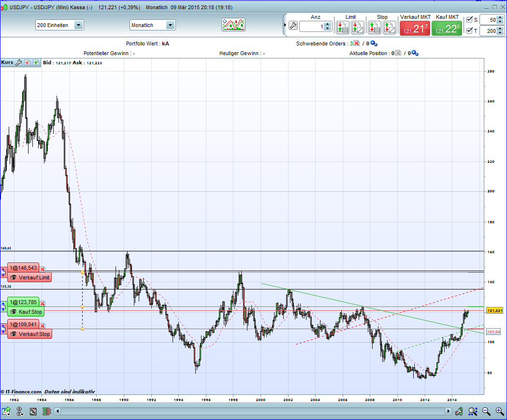Open the Monatlich timeframe dropdown
The image size is (507, 420).
171,25
